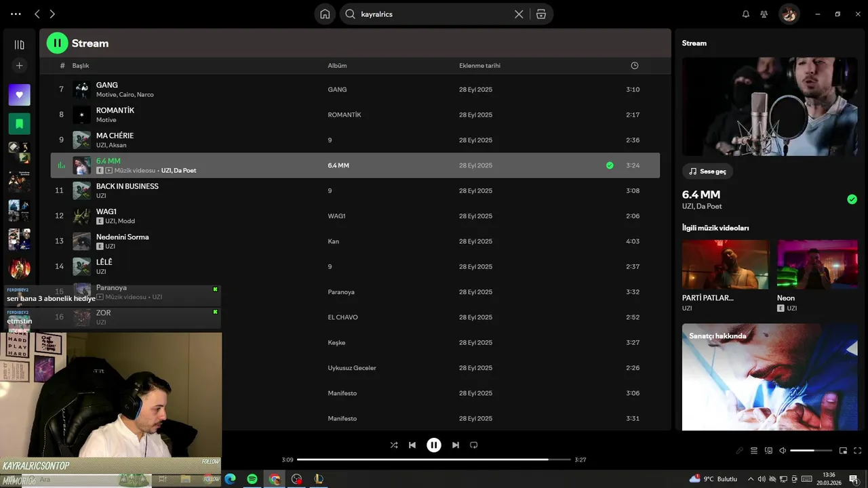Image resolution: width=868 pixels, height=488 pixels.
Task: Open the Uykusuz Geceler album link
Action: (x=352, y=368)
